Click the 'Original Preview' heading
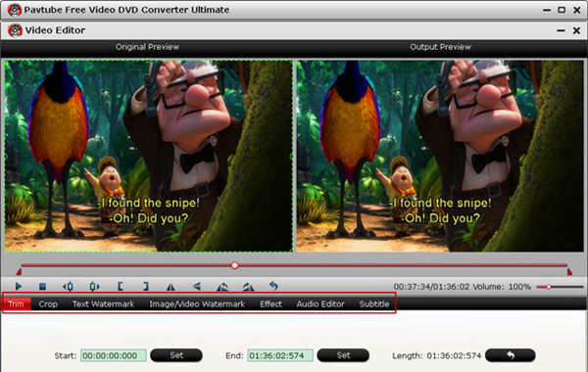 (147, 47)
